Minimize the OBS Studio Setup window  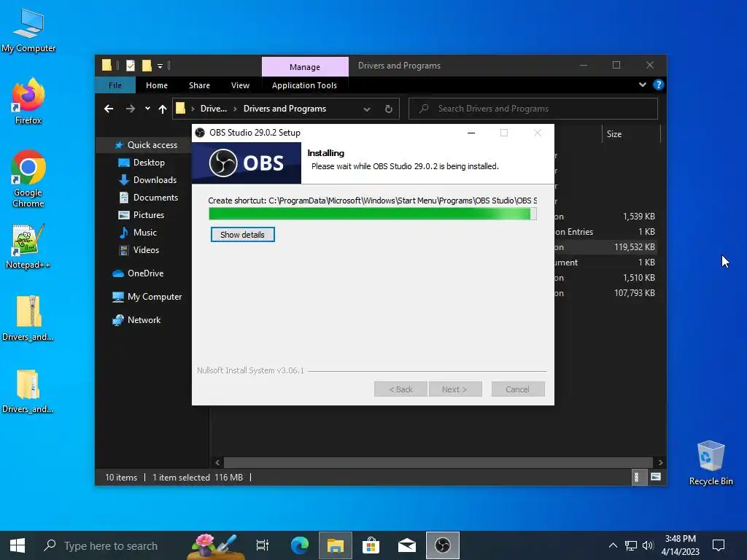[471, 133]
